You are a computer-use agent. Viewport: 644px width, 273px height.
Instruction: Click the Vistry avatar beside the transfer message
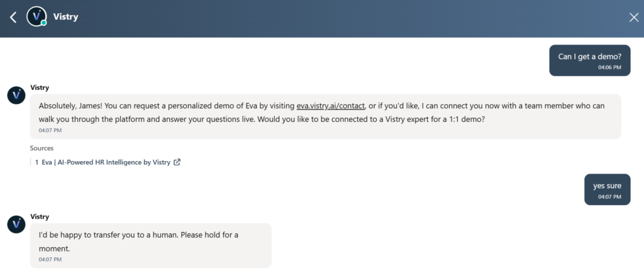[16, 223]
